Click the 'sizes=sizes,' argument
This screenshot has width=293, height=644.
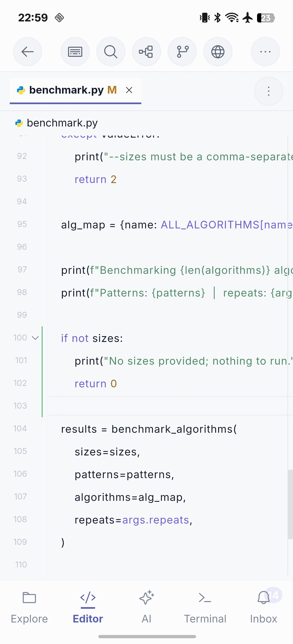(107, 452)
